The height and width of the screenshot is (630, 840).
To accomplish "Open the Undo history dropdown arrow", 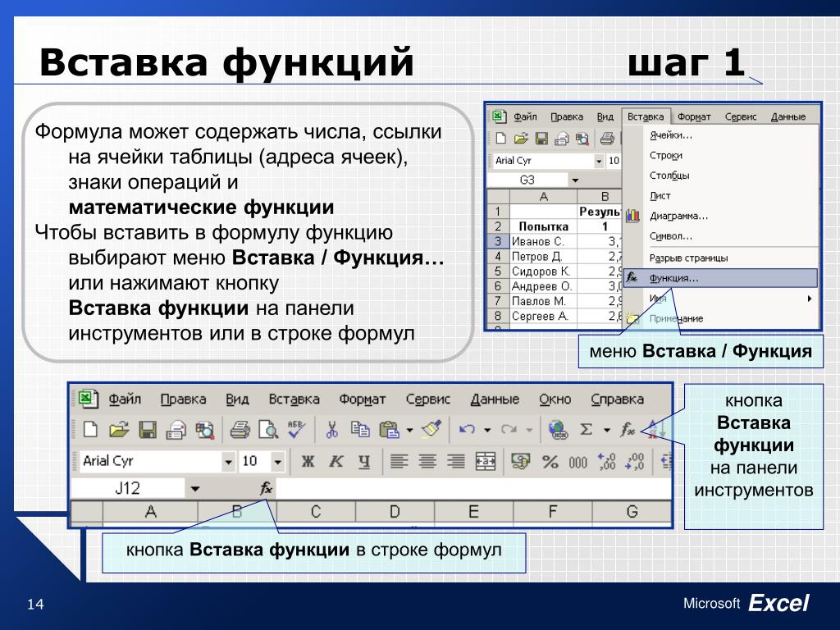I will click(x=487, y=430).
